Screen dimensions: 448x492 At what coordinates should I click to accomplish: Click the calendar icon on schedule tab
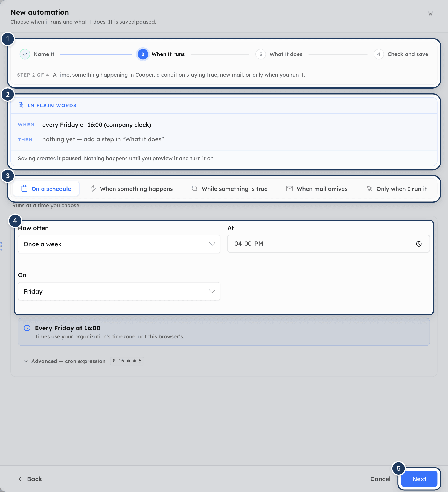[x=24, y=189]
